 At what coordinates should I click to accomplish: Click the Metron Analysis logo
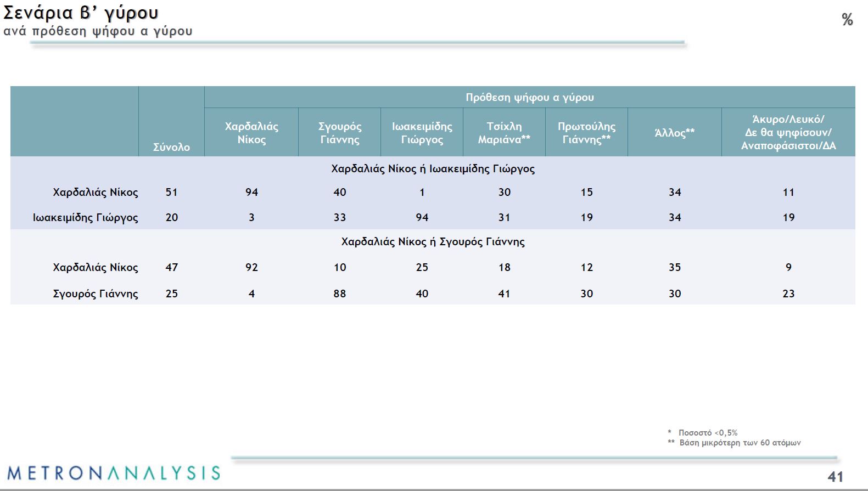click(x=114, y=473)
